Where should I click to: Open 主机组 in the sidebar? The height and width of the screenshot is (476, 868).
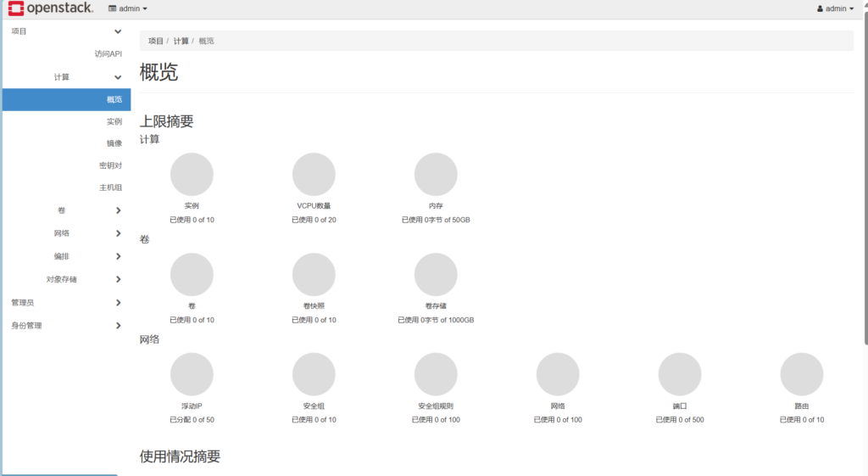click(x=110, y=188)
